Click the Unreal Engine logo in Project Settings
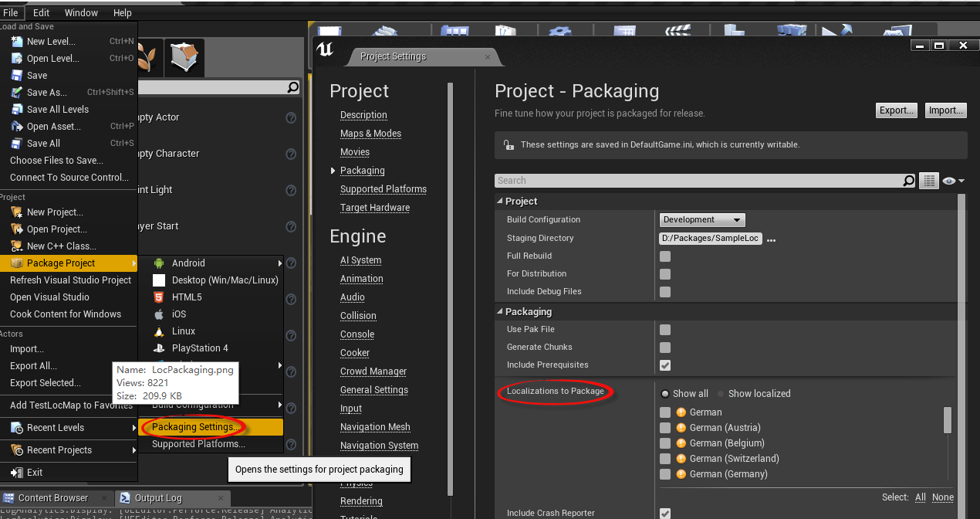The width and height of the screenshot is (980, 519). pos(325,51)
